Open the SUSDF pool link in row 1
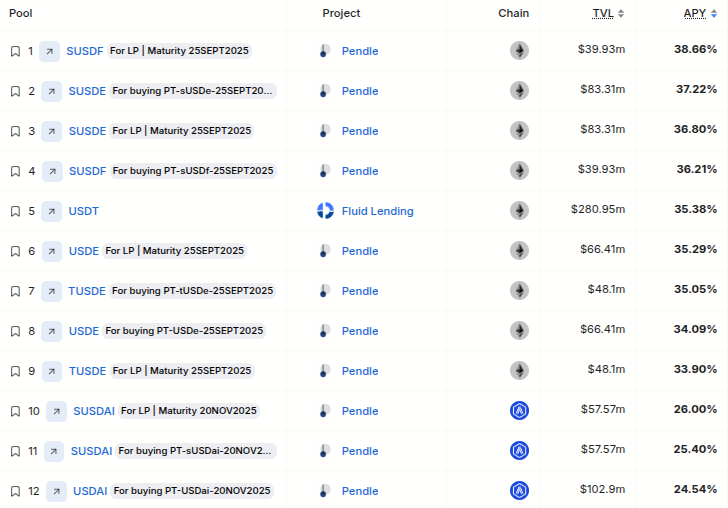 [x=85, y=51]
